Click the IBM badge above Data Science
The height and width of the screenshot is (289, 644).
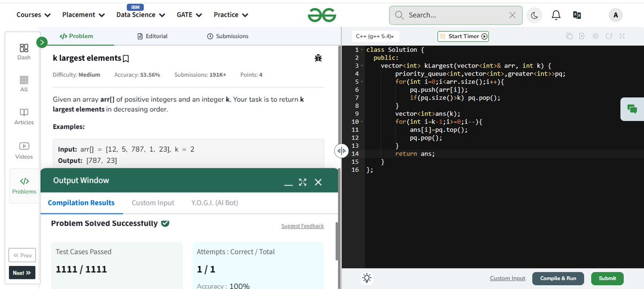135,6
